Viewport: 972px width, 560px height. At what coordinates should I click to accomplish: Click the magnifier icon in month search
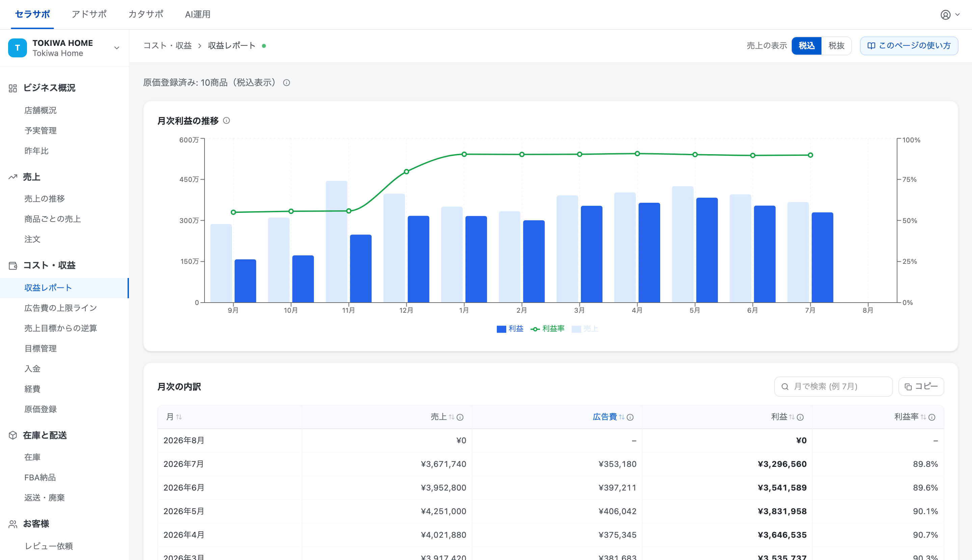coord(785,387)
